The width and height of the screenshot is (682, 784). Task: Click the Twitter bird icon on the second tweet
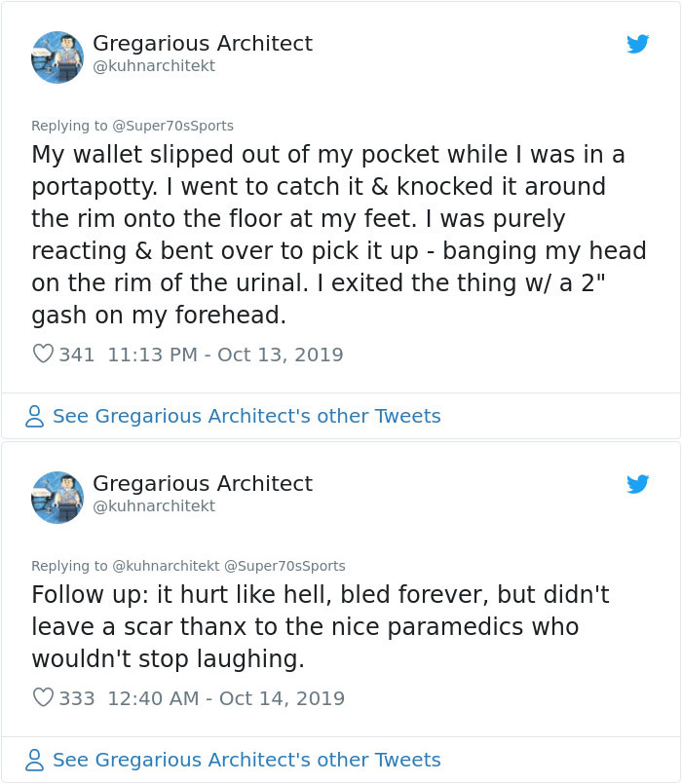(639, 484)
